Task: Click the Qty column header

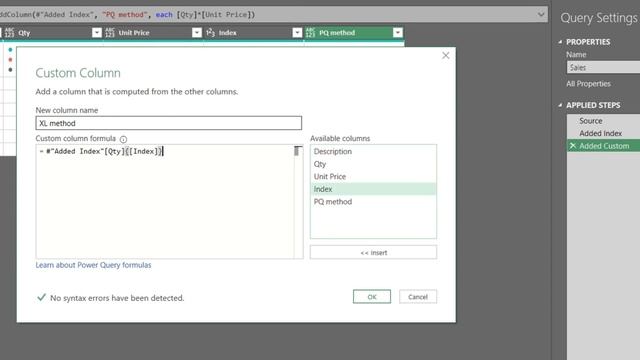Action: click(52, 33)
